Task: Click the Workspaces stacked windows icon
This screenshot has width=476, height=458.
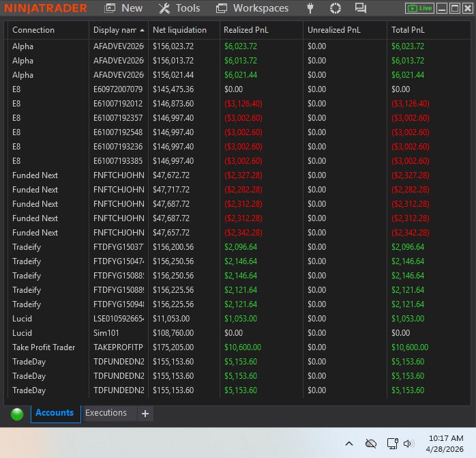Action: click(222, 8)
